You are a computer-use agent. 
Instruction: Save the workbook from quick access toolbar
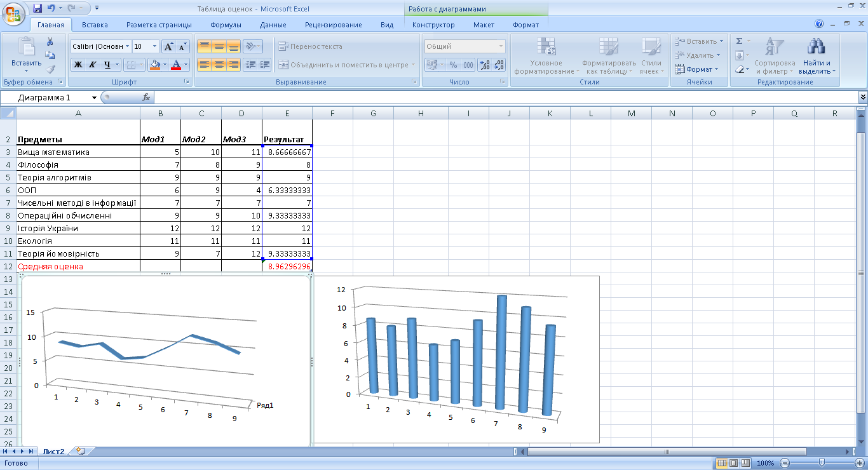tap(37, 8)
